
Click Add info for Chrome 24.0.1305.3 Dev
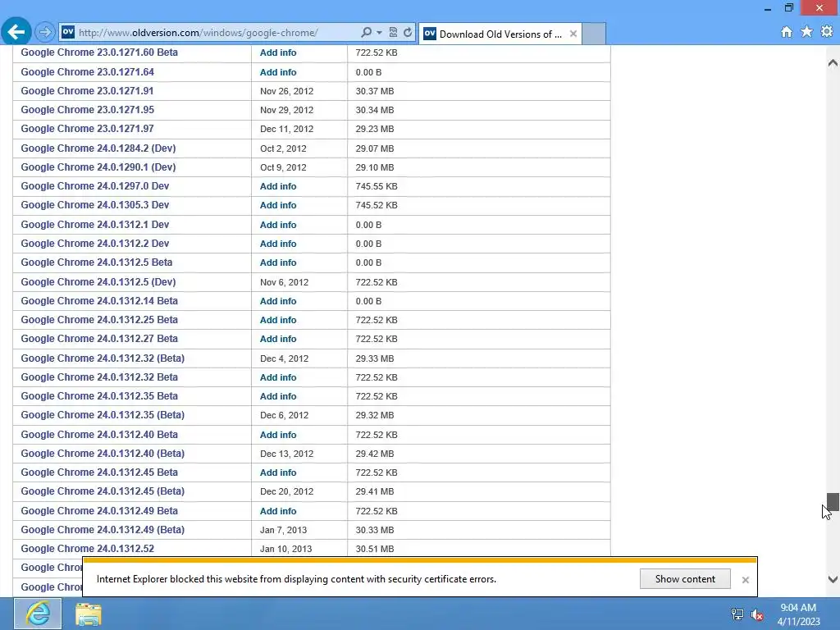(x=278, y=204)
